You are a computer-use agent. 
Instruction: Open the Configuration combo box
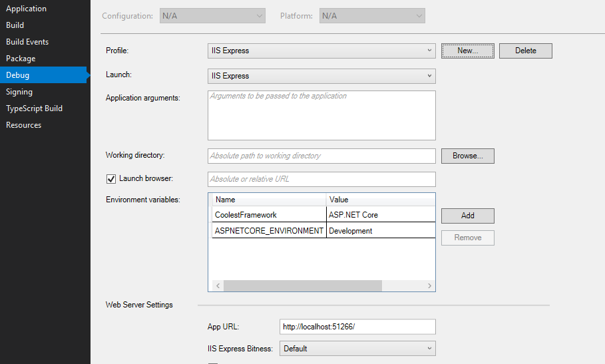tap(212, 16)
